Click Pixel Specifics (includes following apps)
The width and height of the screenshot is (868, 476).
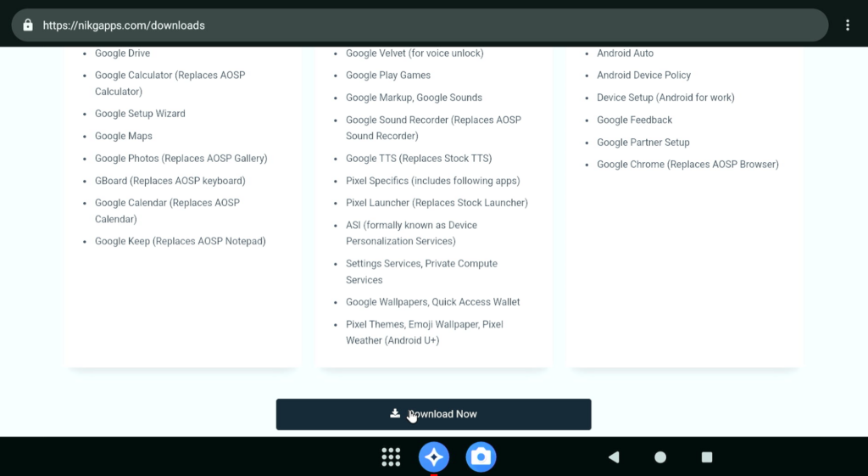point(433,181)
